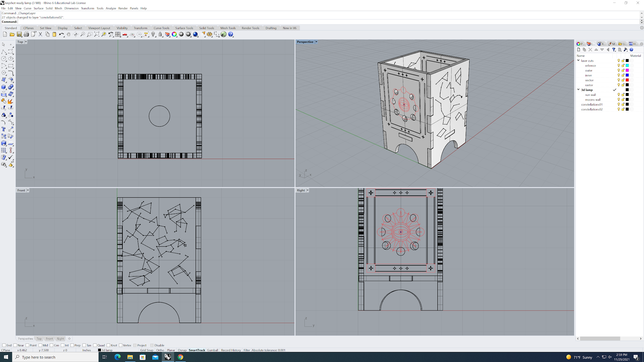Collapse the laser cuts layer group
The width and height of the screenshot is (644, 362).
578,61
